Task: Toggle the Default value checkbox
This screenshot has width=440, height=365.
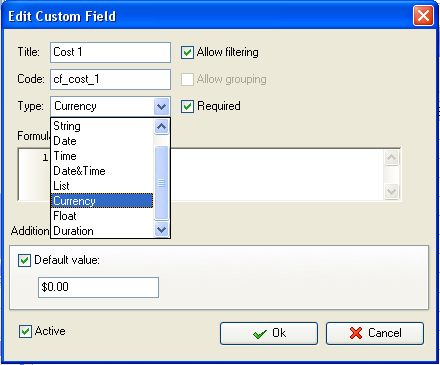Action: tap(24, 260)
